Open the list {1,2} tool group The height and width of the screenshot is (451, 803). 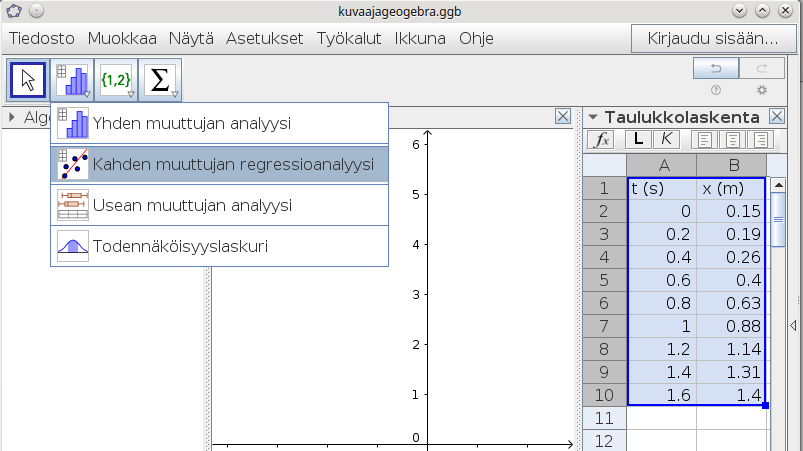click(116, 79)
